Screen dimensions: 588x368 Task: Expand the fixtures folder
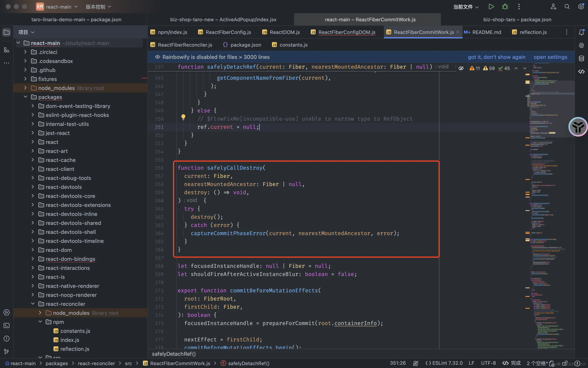tap(25, 79)
